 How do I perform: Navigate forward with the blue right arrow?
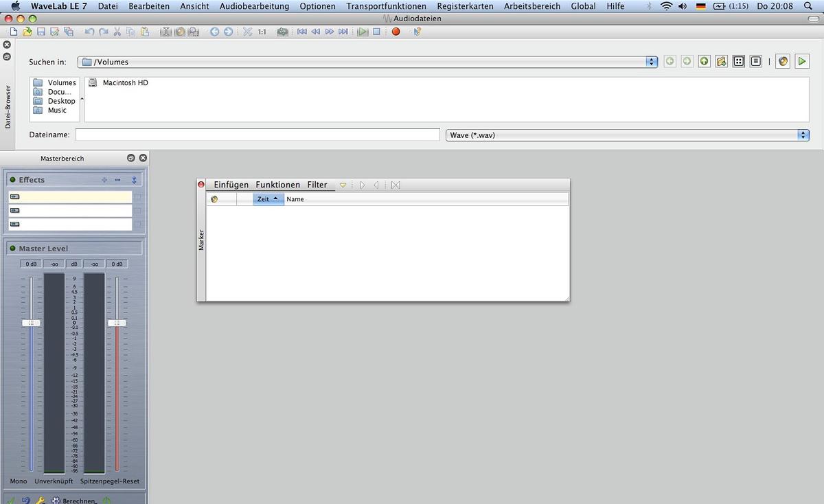pyautogui.click(x=228, y=32)
